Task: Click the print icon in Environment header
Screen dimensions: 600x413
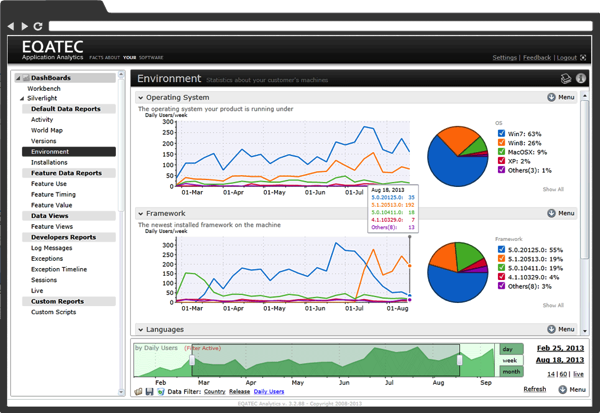Action: [566, 78]
